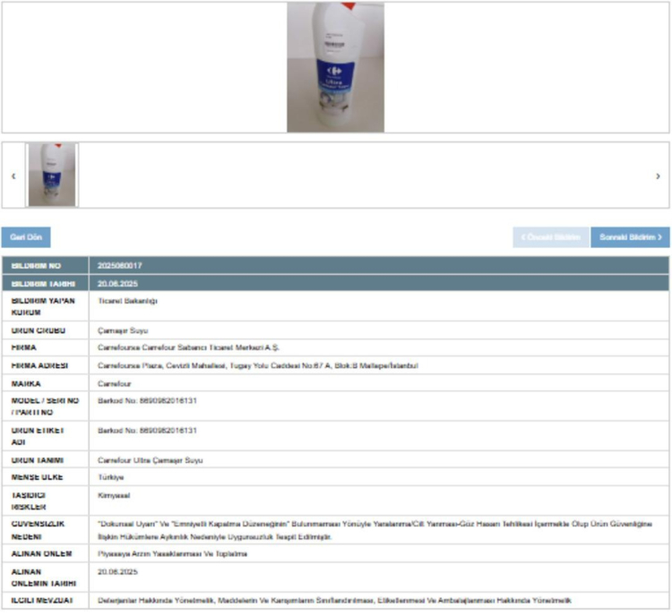Screen dimensions: 672x616
Task: Click the notification number 2025060017
Action: point(120,266)
